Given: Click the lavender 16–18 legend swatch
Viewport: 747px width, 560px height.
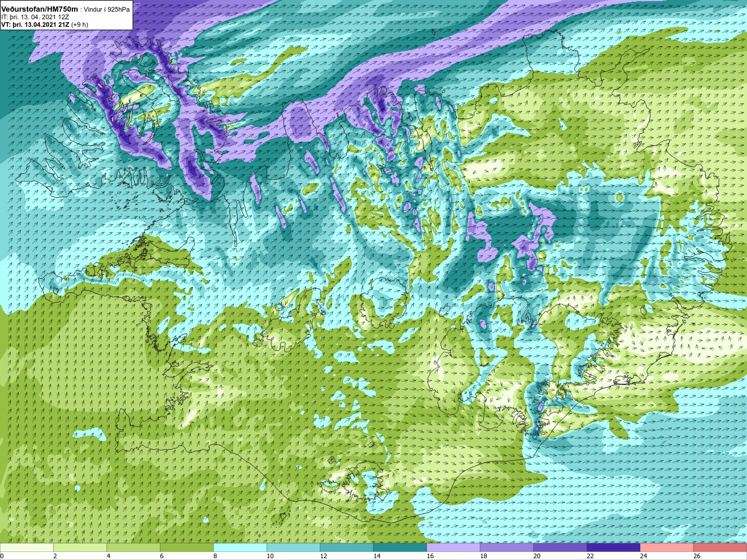Looking at the screenshot, I should pos(453,548).
